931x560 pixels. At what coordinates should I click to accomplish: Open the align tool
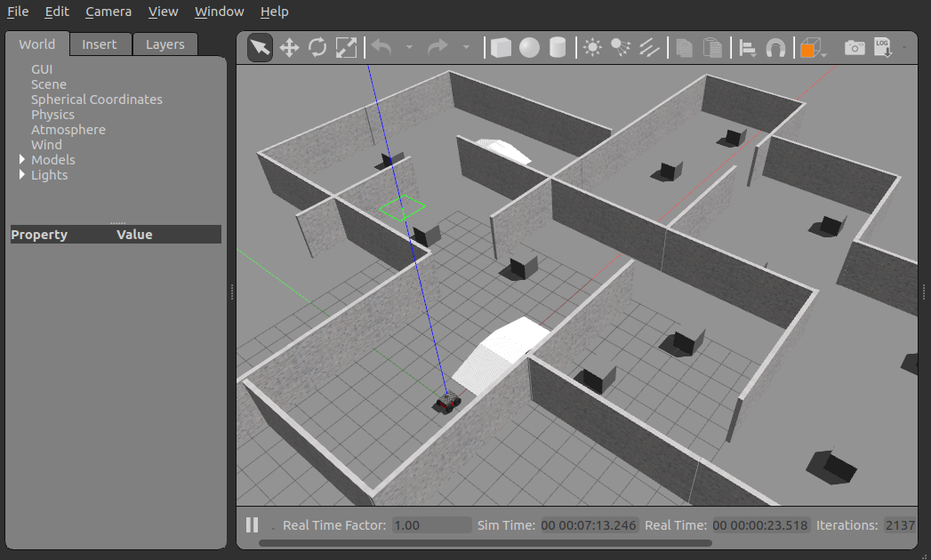point(747,47)
